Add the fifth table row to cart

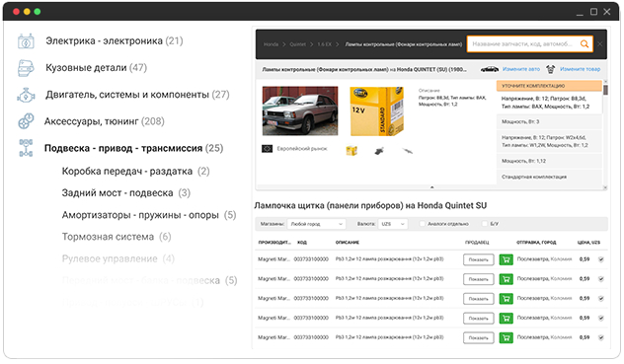[506, 337]
